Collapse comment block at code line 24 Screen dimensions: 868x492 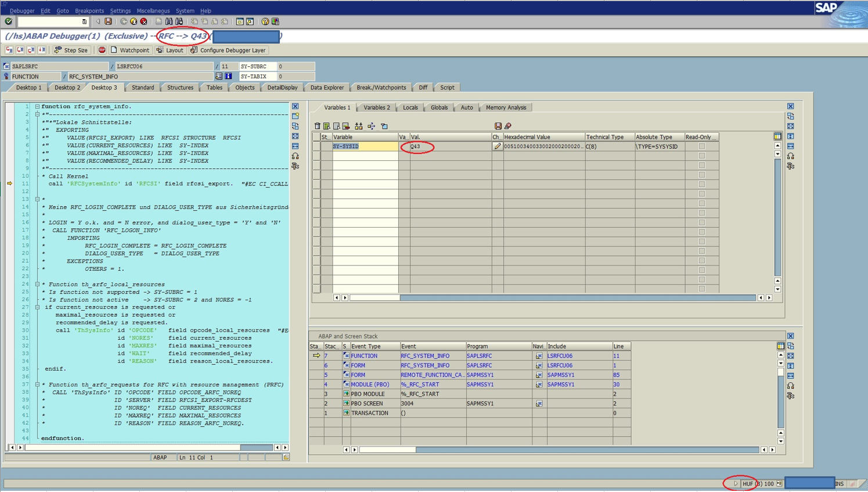(37, 285)
